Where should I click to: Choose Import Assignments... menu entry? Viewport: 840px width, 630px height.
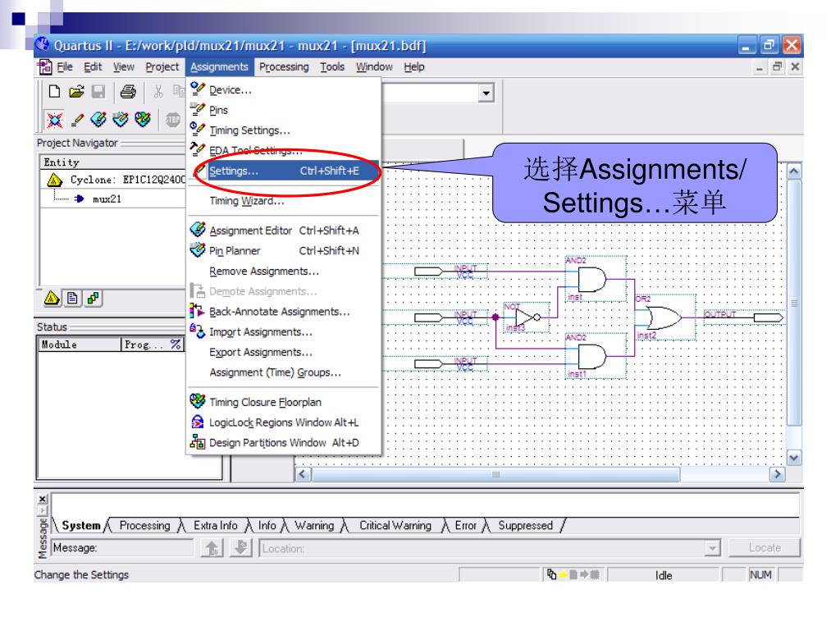coord(283,332)
